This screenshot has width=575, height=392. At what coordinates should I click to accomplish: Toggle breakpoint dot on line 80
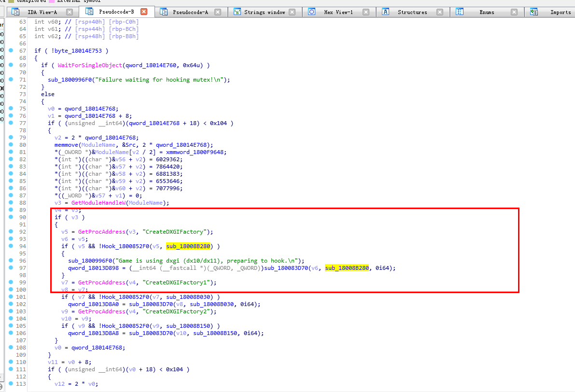pos(11,144)
